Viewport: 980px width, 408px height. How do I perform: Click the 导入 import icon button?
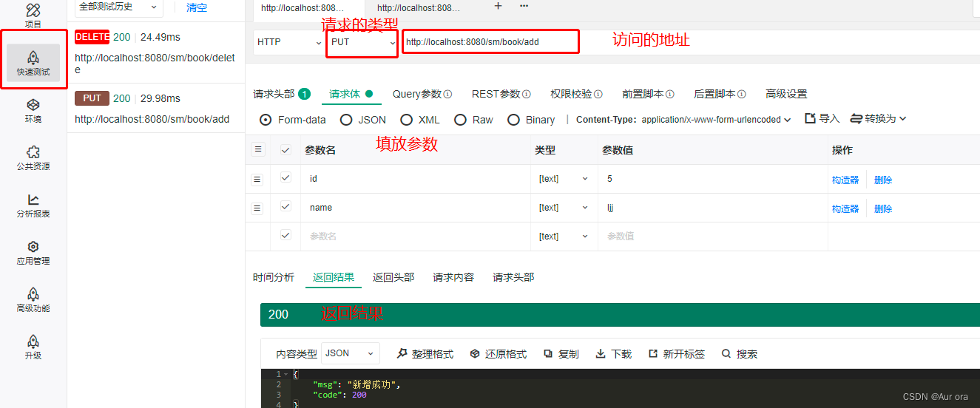point(822,118)
